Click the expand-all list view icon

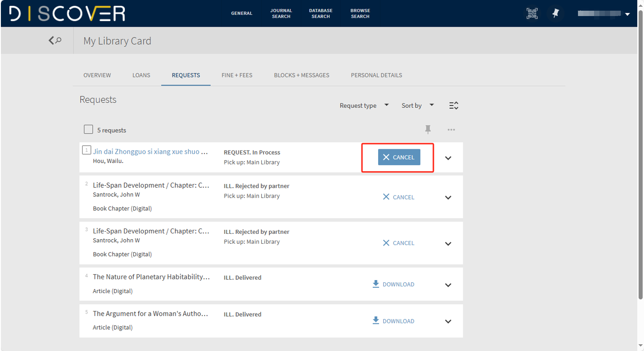tap(454, 106)
